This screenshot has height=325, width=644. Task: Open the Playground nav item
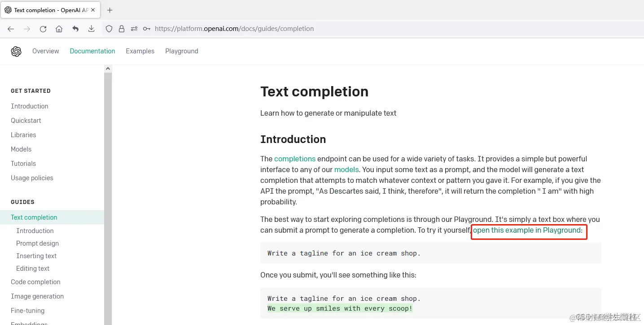(x=182, y=51)
